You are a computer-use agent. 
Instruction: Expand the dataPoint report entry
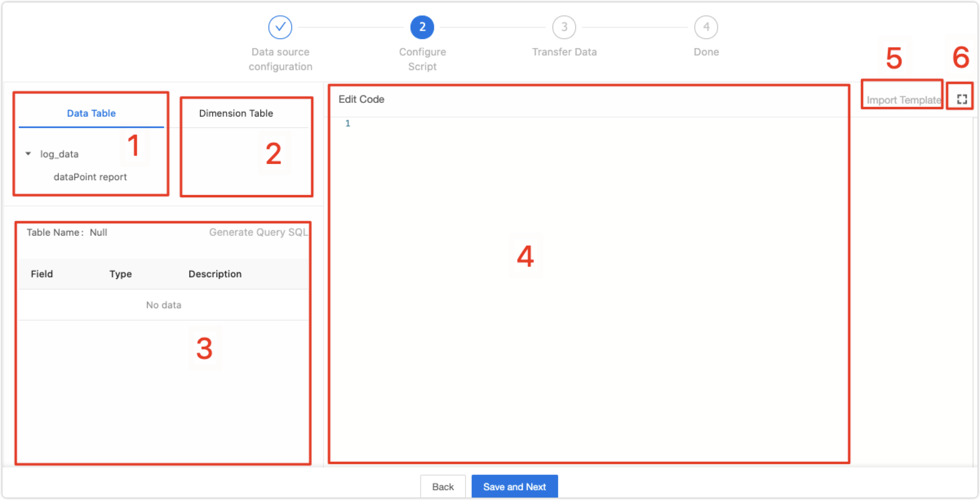coord(91,177)
